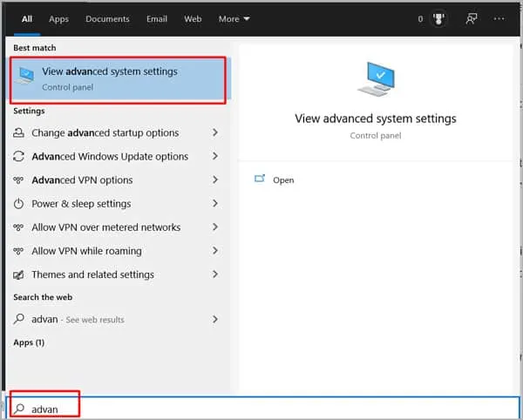Select Allow VPN over metered networks
This screenshot has height=420, width=523.
pos(115,227)
